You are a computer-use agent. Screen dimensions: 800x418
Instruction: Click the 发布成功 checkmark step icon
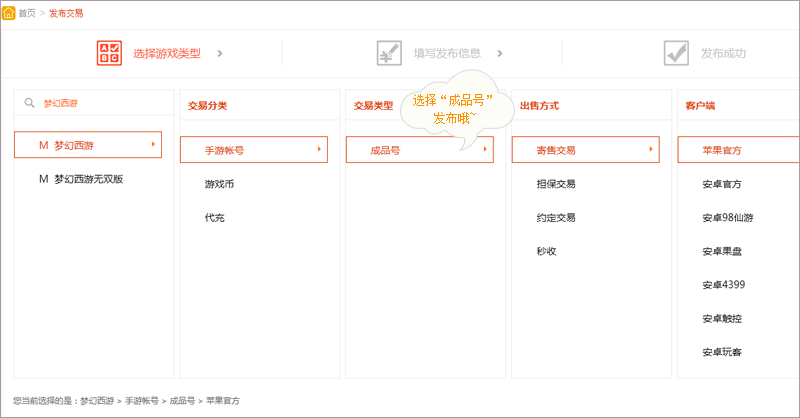point(676,53)
